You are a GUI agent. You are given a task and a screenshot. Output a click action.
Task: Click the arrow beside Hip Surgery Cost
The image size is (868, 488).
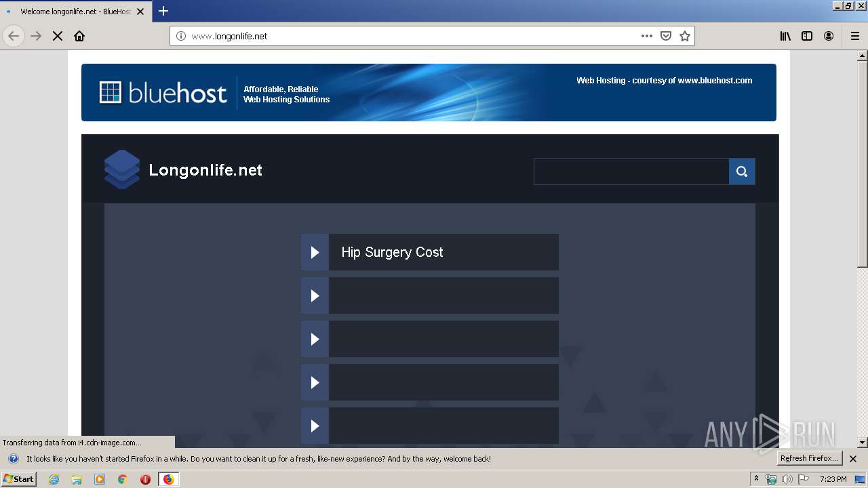click(x=315, y=252)
